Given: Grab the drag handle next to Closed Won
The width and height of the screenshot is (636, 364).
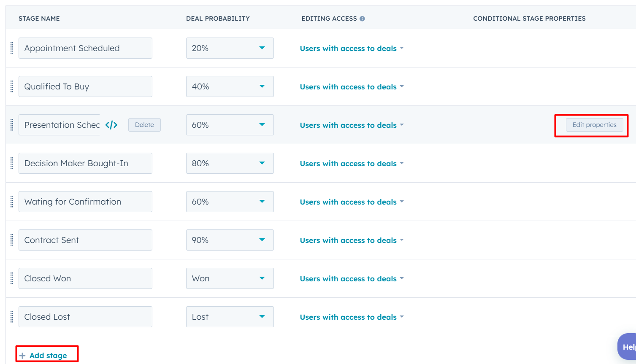Looking at the screenshot, I should [11, 278].
